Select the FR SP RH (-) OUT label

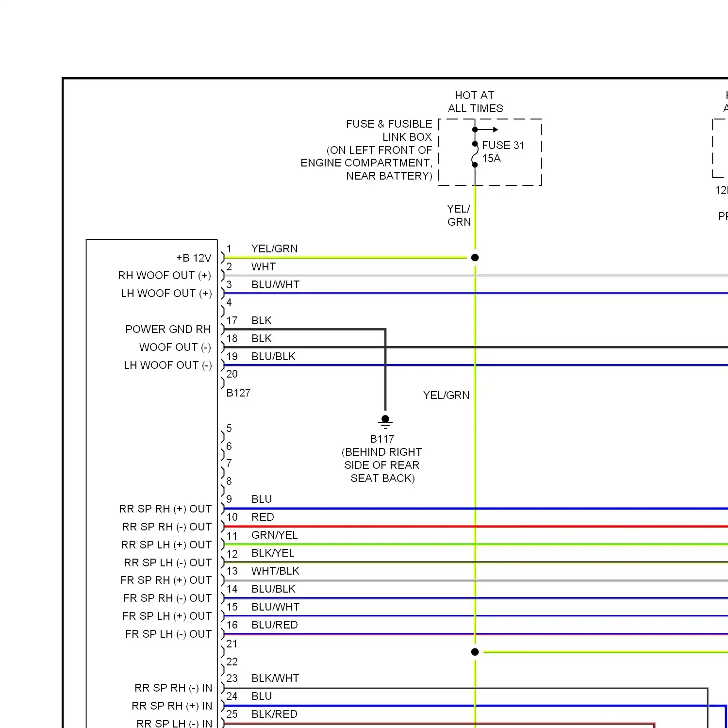click(x=167, y=598)
